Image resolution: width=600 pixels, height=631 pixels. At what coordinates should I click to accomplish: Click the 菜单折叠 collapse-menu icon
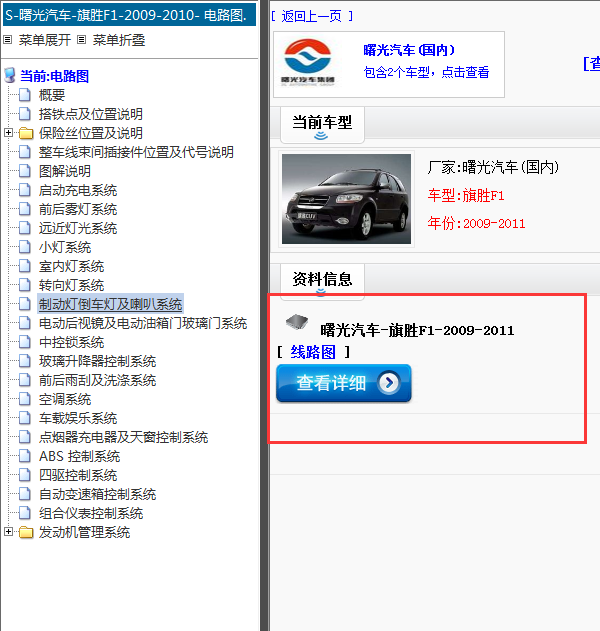click(x=82, y=40)
